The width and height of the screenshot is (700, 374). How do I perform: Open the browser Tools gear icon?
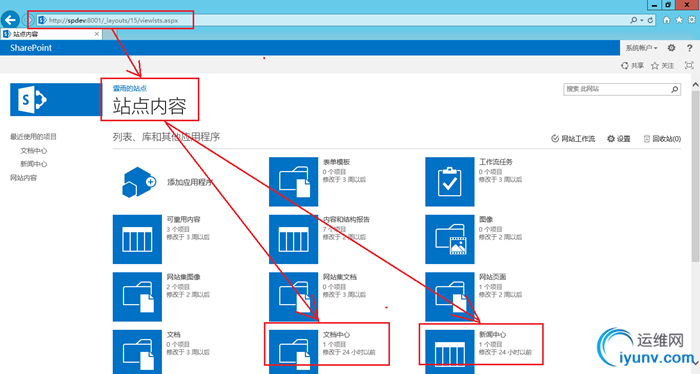692,20
